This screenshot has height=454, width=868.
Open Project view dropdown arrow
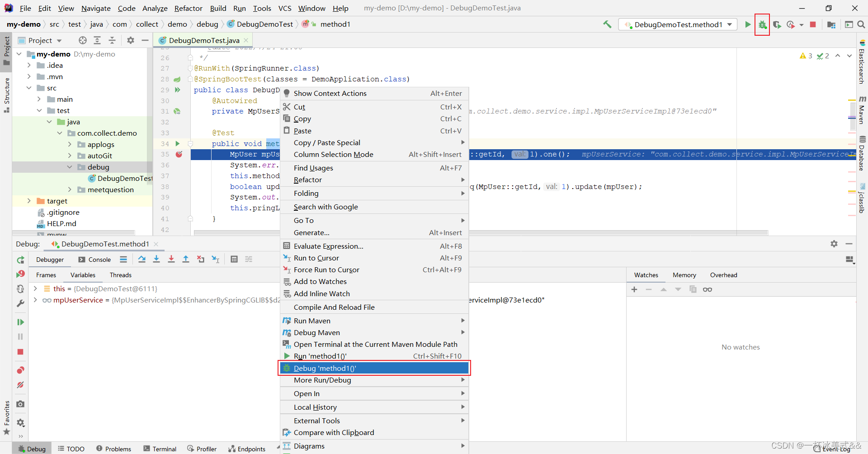[x=59, y=41]
